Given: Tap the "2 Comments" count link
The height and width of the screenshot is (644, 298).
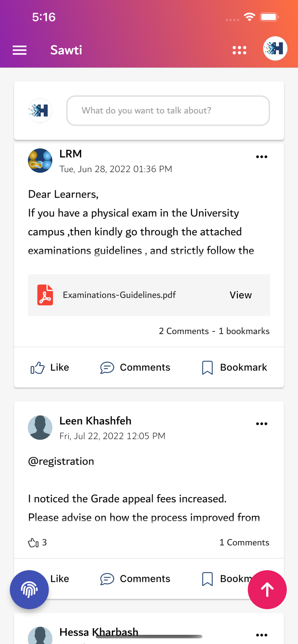Looking at the screenshot, I should pyautogui.click(x=184, y=331).
